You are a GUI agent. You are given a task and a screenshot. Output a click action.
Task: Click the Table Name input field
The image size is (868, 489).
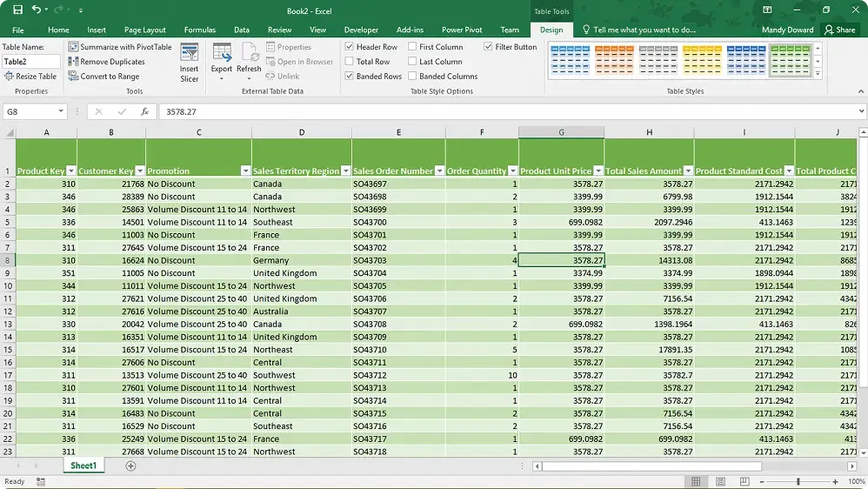(x=30, y=62)
